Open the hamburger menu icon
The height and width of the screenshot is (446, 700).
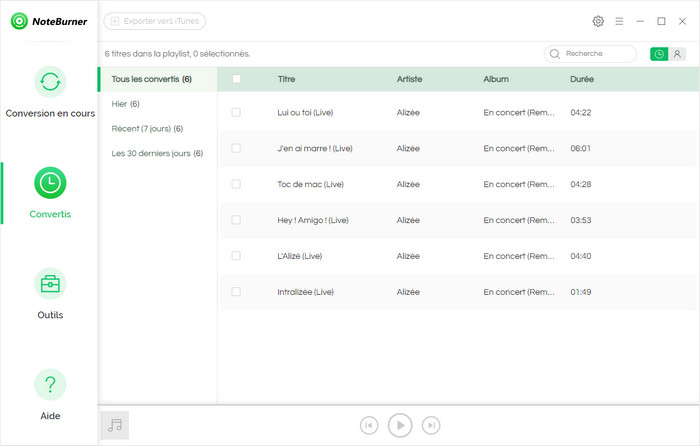[619, 21]
